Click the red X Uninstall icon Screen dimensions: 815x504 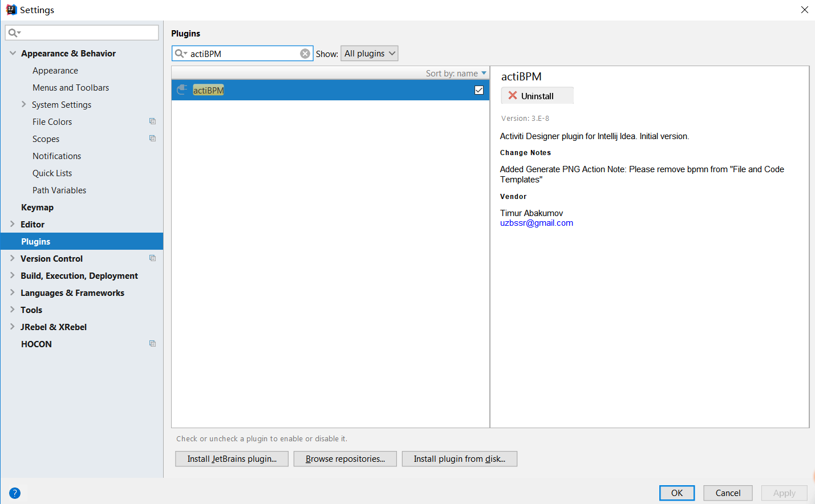[x=512, y=96]
